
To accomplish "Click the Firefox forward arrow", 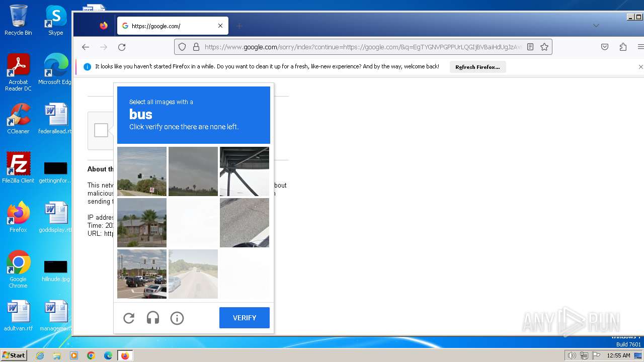I will pos(104,47).
